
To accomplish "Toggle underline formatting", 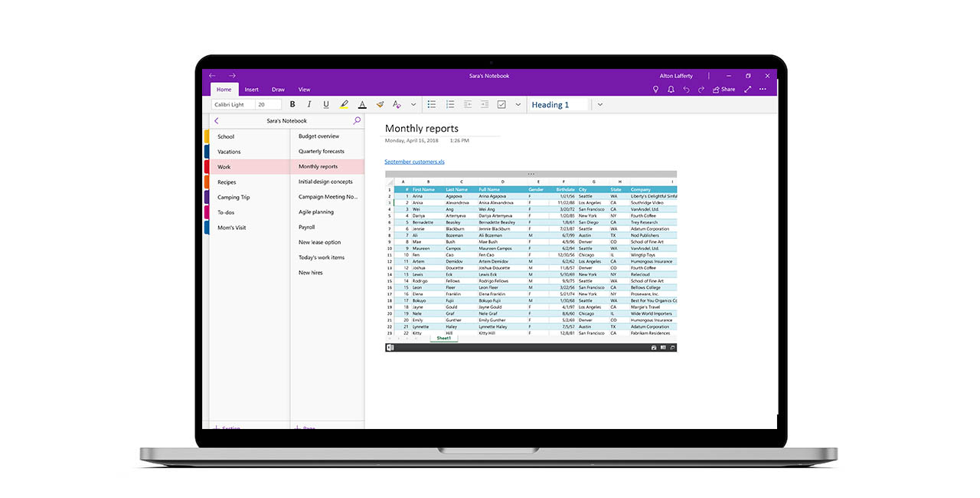I will coord(326,105).
